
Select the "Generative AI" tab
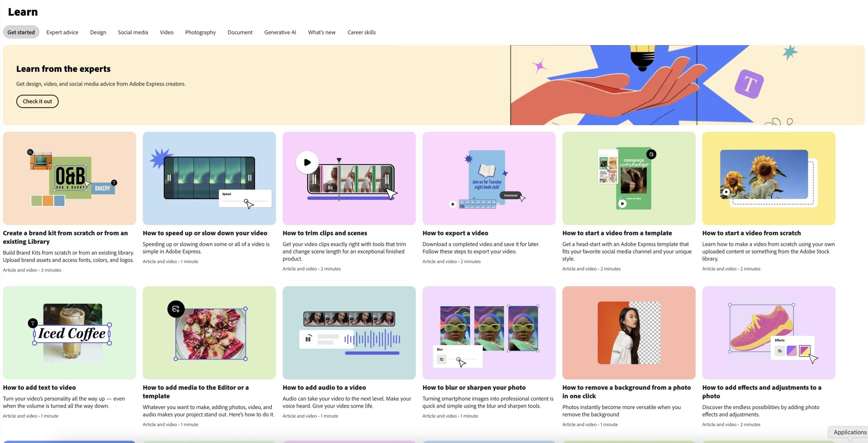[x=280, y=32]
